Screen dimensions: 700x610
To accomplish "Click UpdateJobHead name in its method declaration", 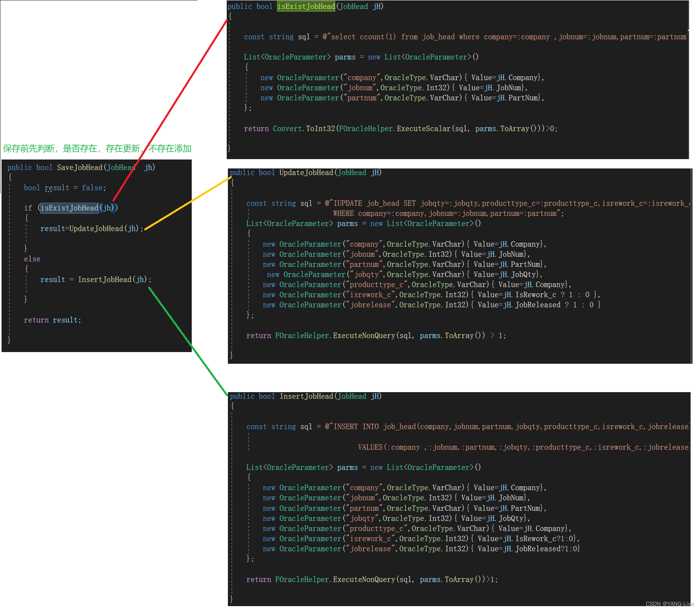I will [306, 173].
